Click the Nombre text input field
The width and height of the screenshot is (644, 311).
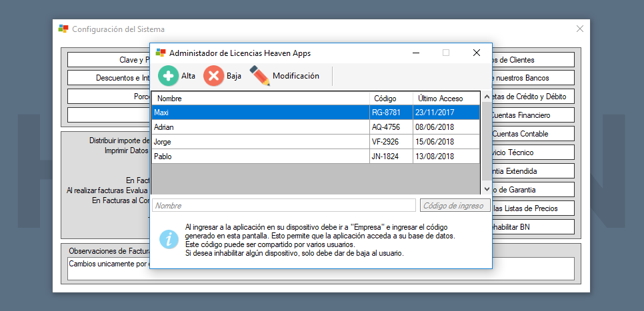point(284,206)
